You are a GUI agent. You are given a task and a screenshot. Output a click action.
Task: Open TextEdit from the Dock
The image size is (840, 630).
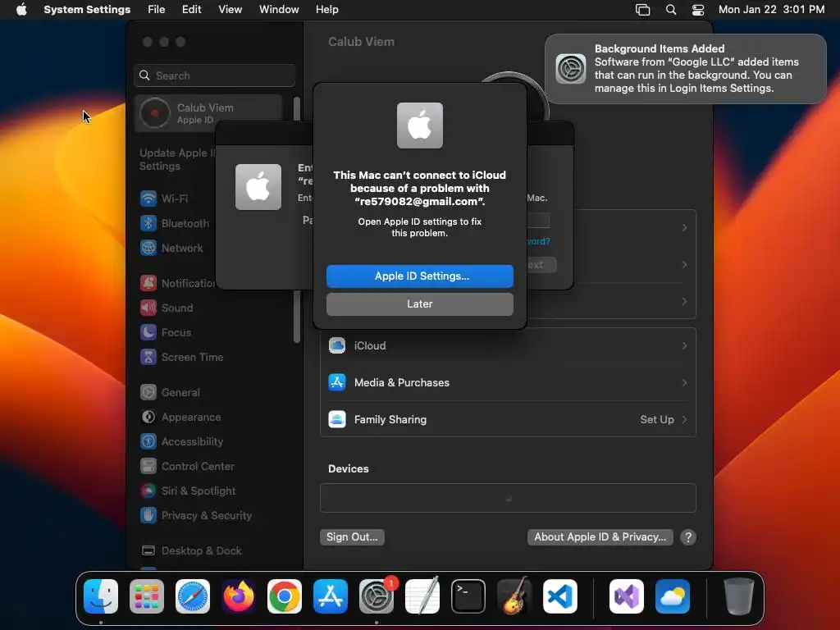tap(422, 596)
